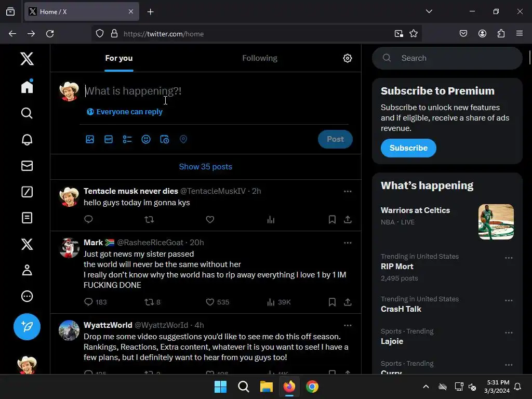Open the RIP Mort trending topic
Viewport: 532px width, 399px height.
click(397, 267)
